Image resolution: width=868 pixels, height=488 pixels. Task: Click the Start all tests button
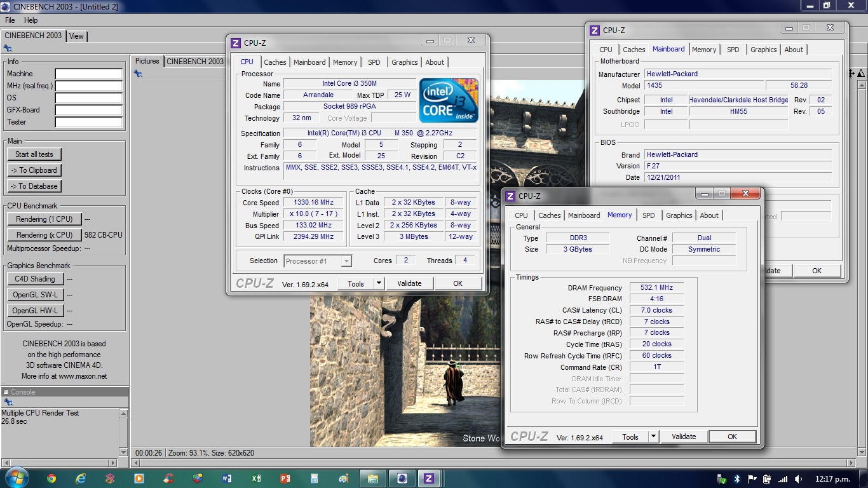pyautogui.click(x=34, y=154)
